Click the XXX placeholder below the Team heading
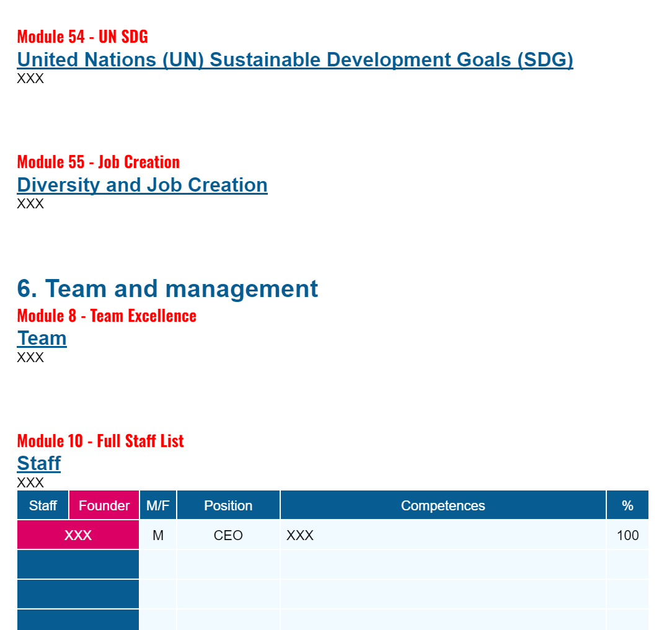Screen dimensions: 672x630 (30, 357)
